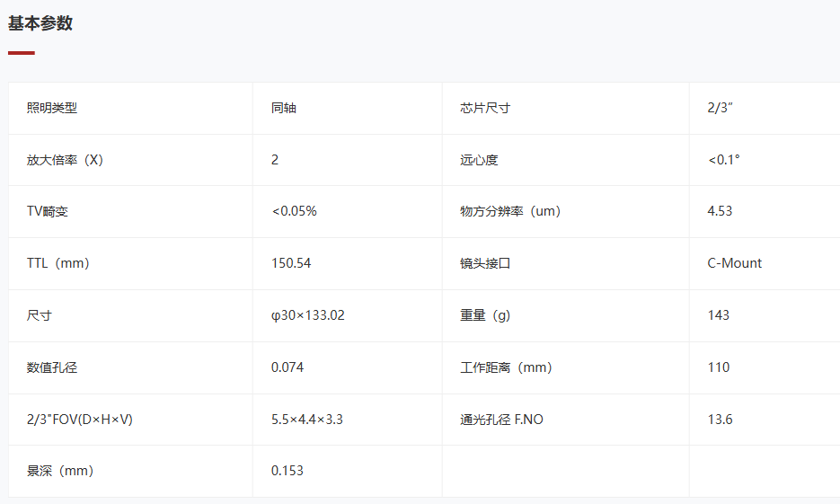Select the 数值孔径 label

click(52, 367)
